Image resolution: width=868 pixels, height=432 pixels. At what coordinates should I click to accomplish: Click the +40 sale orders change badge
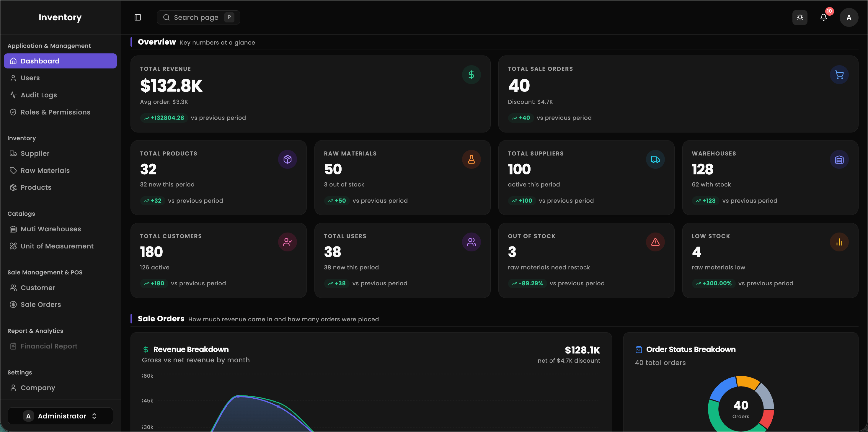(x=521, y=118)
